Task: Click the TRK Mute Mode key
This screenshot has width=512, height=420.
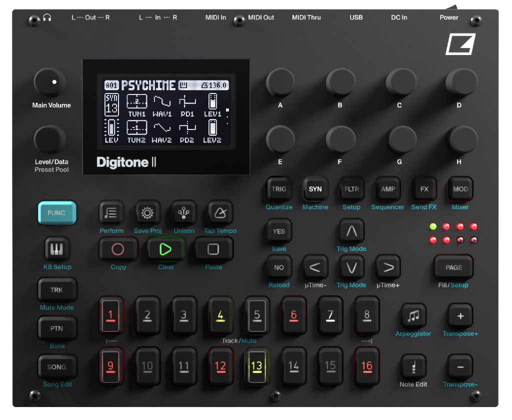Action: (57, 289)
